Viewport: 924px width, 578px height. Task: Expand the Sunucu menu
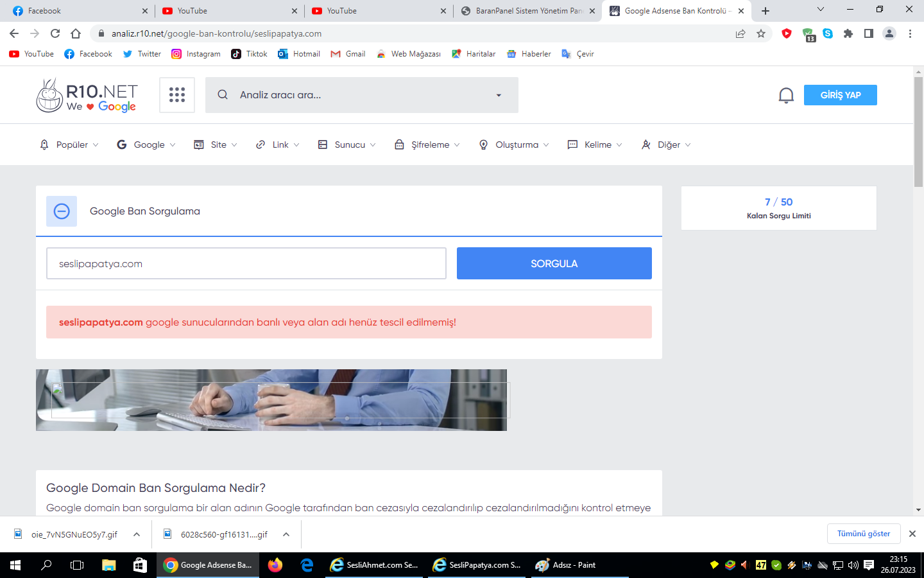pyautogui.click(x=346, y=144)
